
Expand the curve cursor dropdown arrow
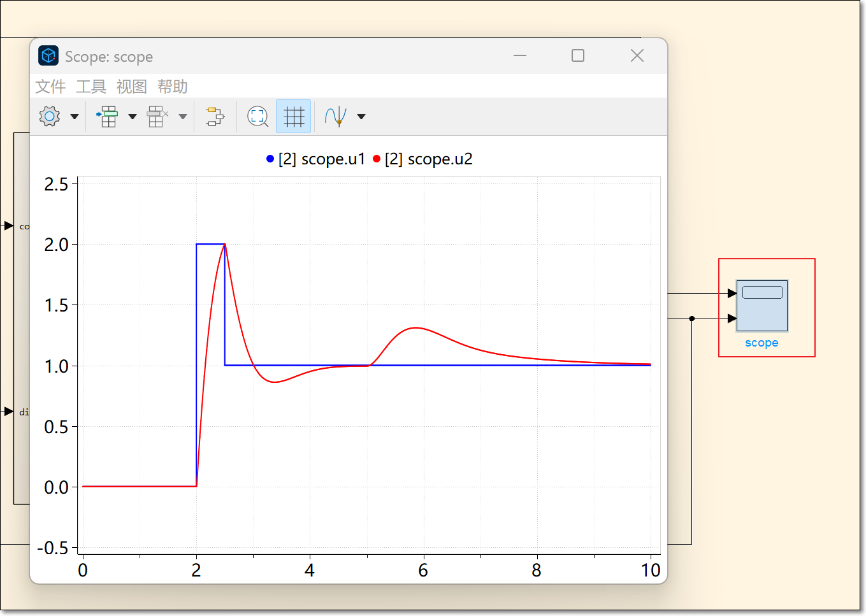coord(361,117)
